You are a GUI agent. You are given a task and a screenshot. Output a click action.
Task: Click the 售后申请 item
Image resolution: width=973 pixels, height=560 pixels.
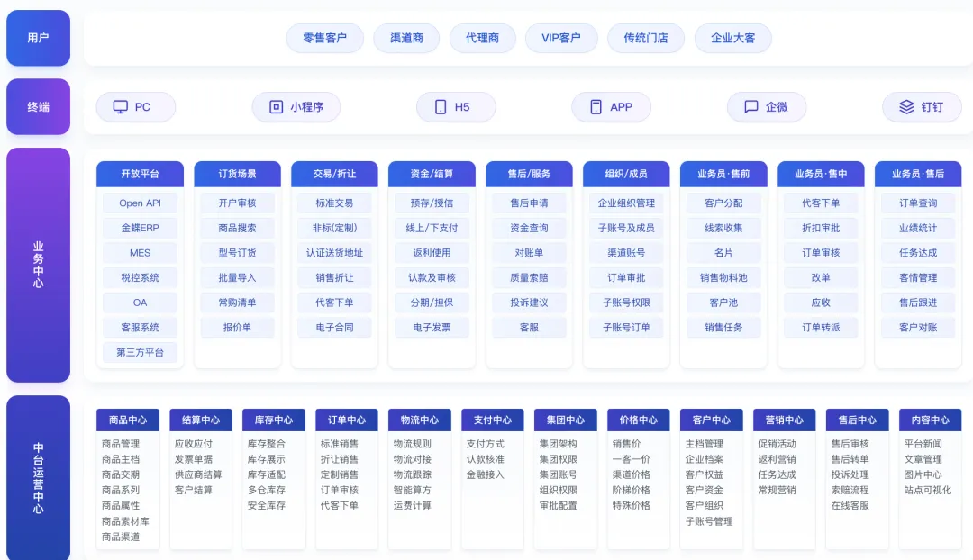530,203
